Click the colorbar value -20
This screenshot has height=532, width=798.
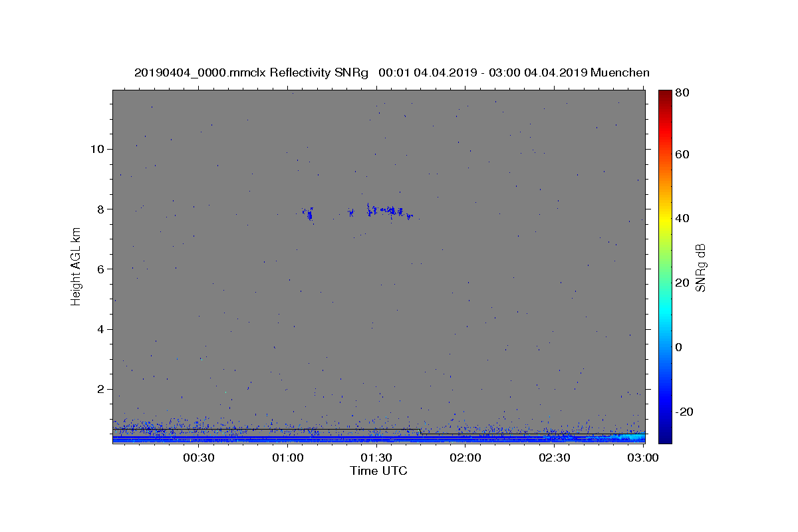[x=684, y=412]
